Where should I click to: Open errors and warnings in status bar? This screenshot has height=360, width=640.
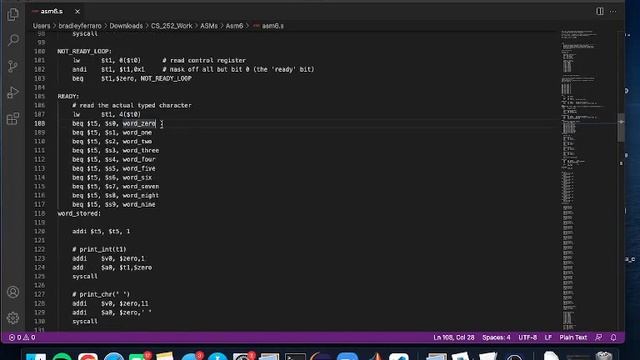[22, 338]
